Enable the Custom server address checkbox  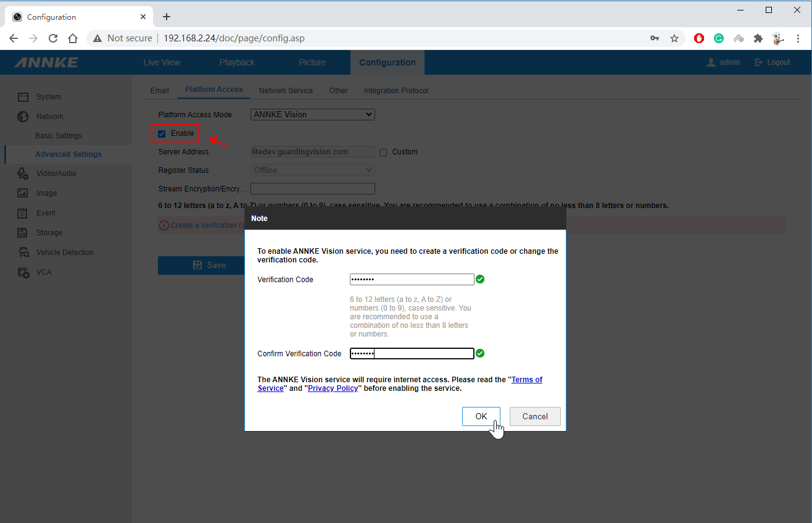(x=383, y=152)
